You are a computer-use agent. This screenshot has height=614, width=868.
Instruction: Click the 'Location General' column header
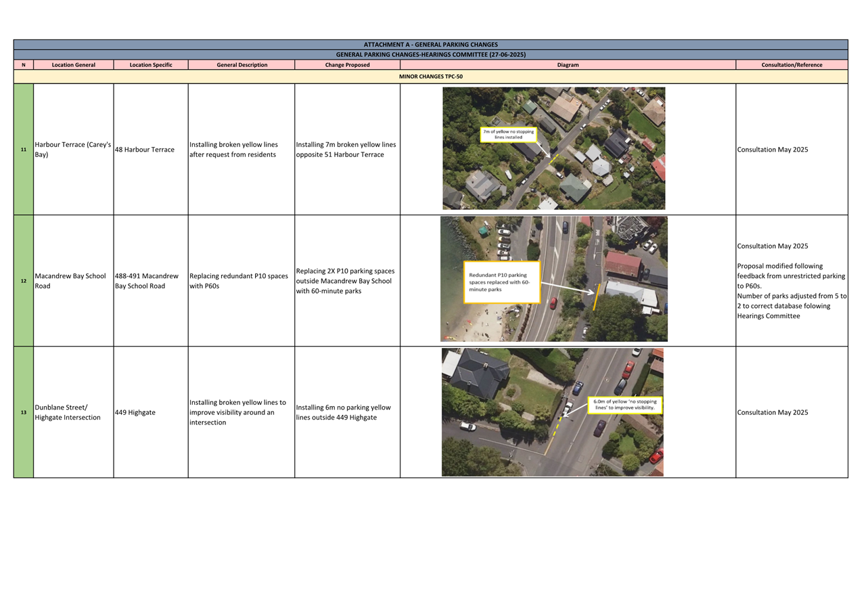(x=74, y=65)
